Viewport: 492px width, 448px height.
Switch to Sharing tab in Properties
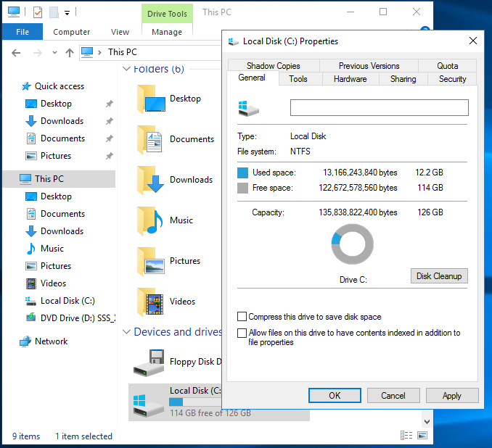tap(403, 79)
